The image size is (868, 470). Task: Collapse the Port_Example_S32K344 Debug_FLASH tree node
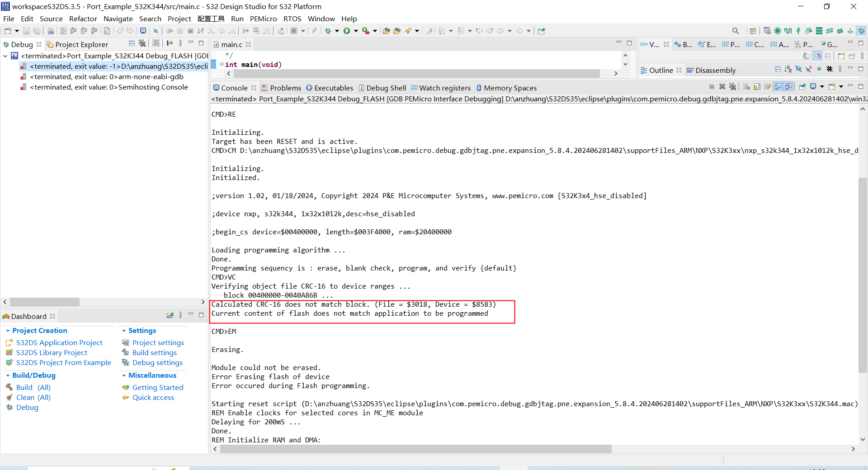click(x=5, y=56)
